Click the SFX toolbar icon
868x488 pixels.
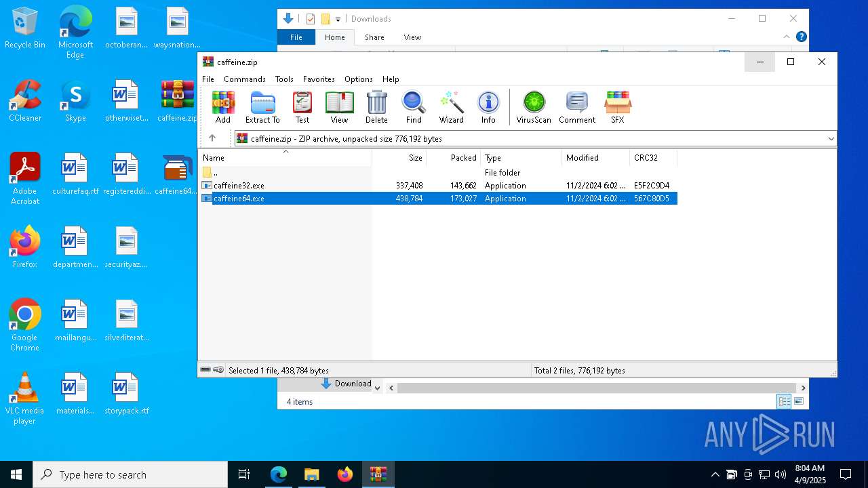618,108
